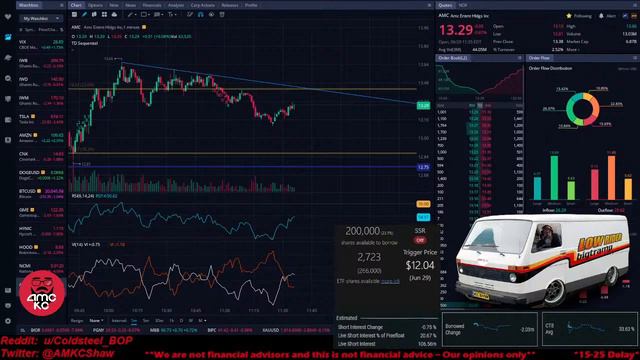Select the D daily interval button
Image resolution: width=640 pixels, height=360 pixels.
pyautogui.click(x=181, y=321)
